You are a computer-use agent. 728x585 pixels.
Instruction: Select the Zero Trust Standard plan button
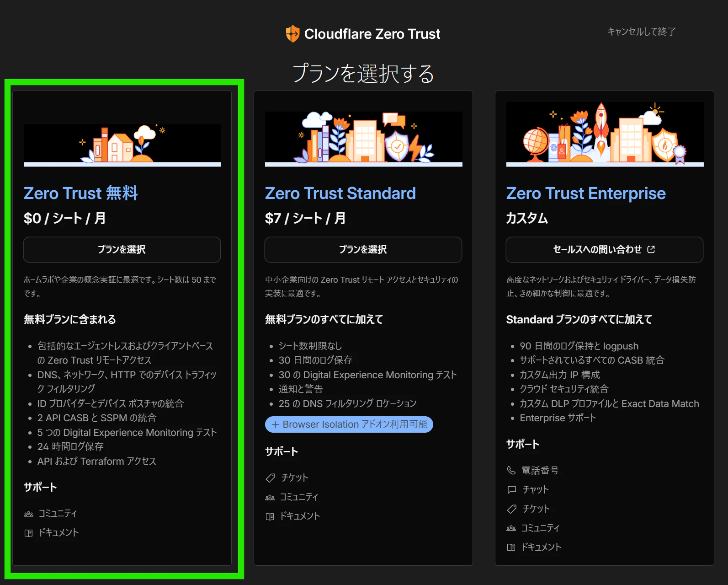point(363,250)
